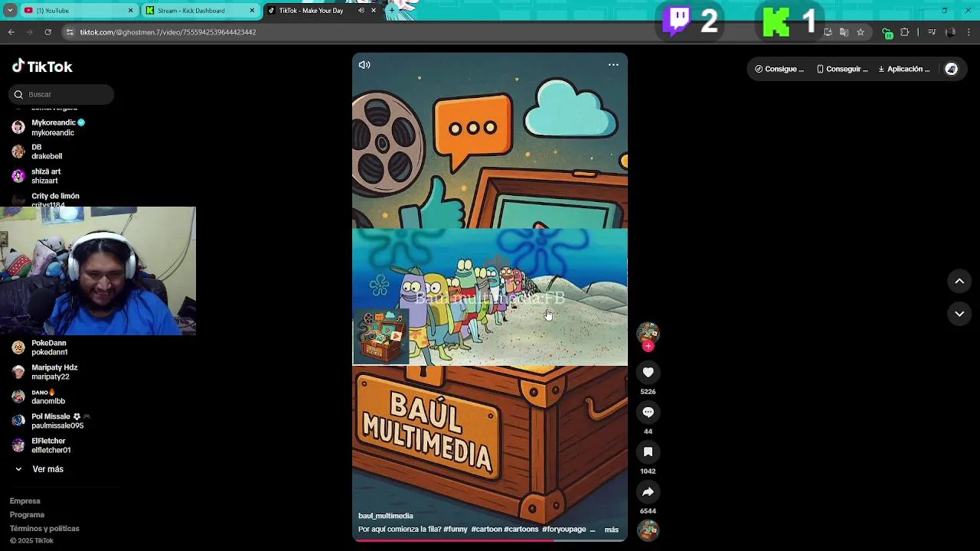Screen dimensions: 980x551
Task: Open media control playlist icon
Action: click(932, 32)
